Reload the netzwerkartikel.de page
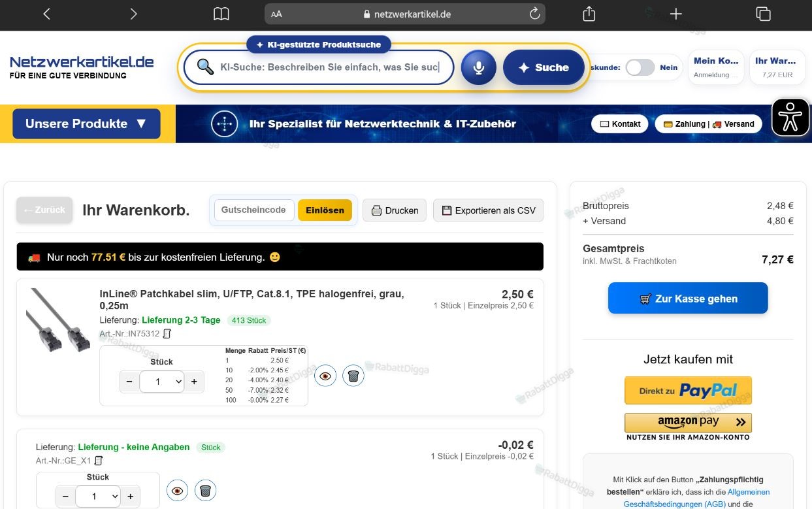 click(x=534, y=14)
